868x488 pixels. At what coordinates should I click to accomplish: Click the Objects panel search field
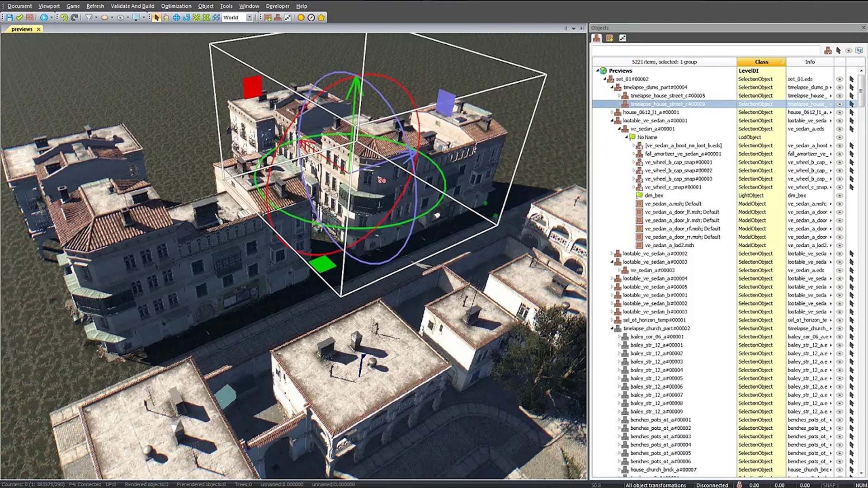tap(705, 50)
